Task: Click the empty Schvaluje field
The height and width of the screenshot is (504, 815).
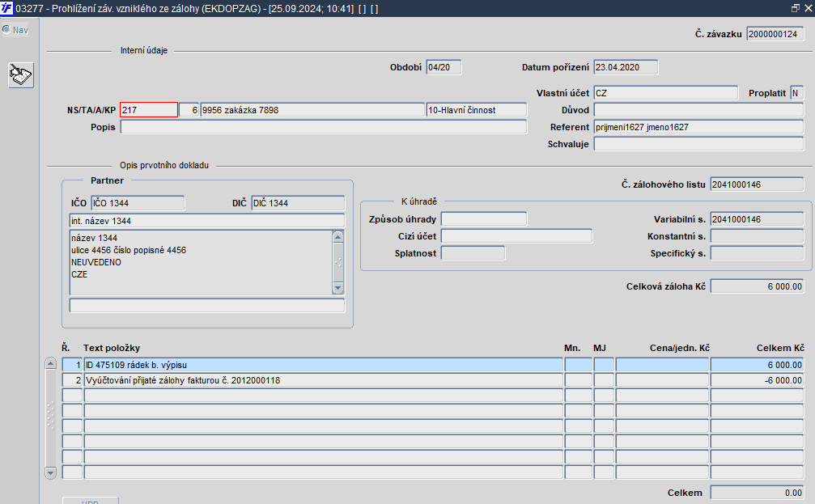Action: 698,144
